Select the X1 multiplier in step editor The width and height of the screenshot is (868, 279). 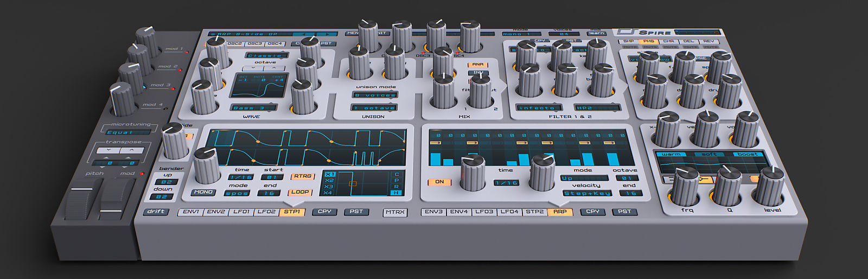pyautogui.click(x=329, y=174)
